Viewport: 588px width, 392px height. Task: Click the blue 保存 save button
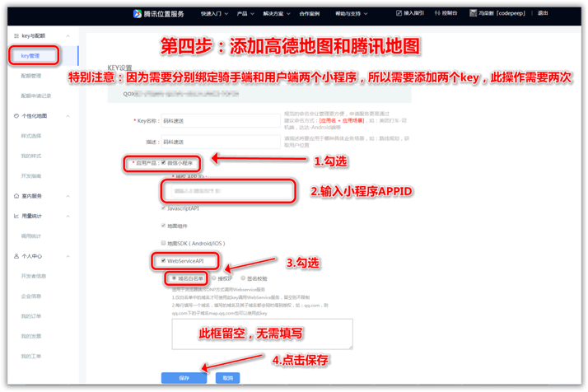tap(184, 378)
